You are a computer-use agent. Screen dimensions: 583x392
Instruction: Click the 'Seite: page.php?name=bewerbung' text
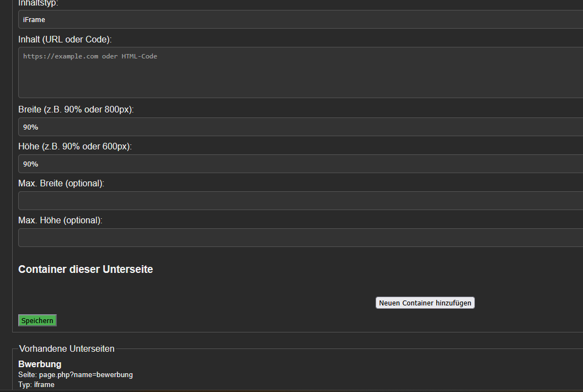point(76,375)
